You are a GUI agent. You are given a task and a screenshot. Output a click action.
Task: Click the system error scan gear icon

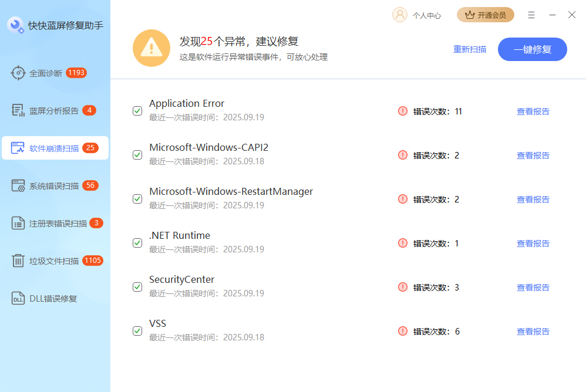click(x=18, y=186)
